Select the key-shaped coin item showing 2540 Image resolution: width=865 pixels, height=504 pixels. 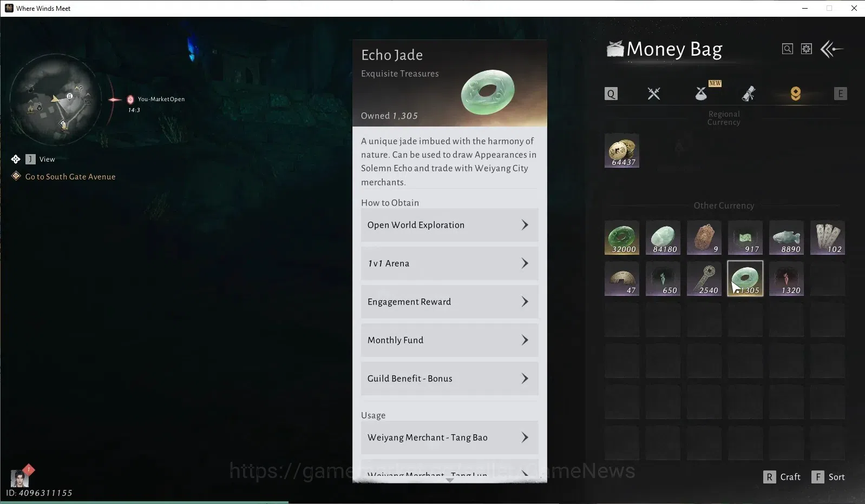coord(704,278)
